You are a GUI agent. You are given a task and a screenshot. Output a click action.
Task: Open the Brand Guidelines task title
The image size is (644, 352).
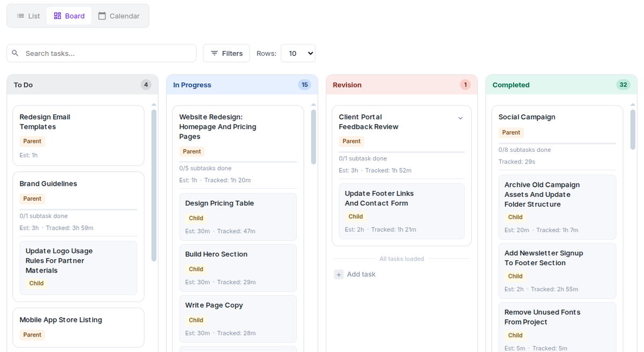48,184
